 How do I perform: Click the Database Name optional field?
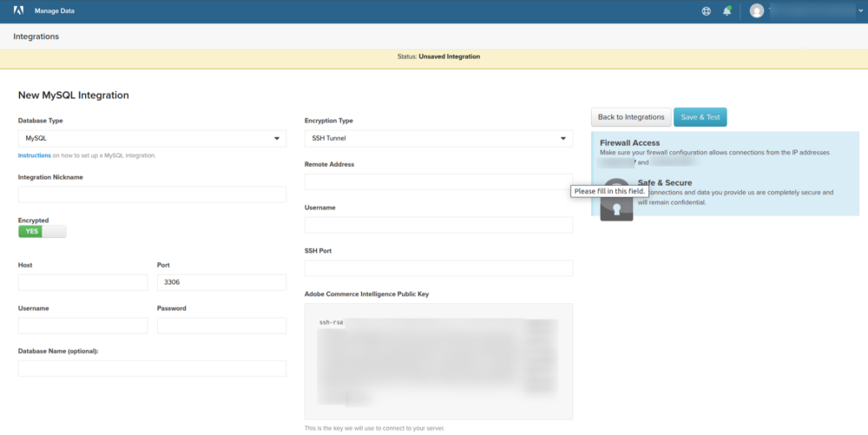coord(152,369)
